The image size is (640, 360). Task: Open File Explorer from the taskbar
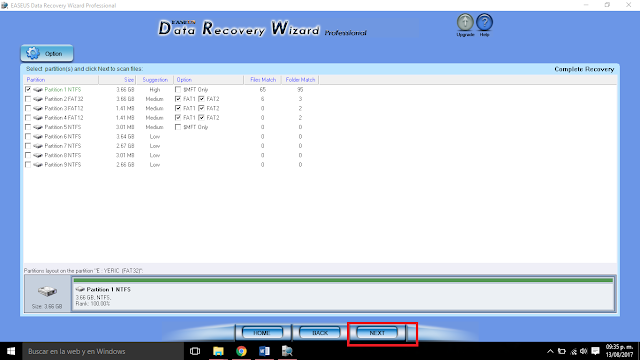tap(218, 351)
